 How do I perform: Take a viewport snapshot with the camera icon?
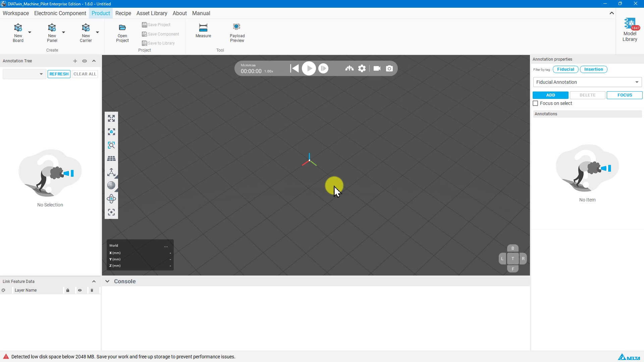point(389,68)
